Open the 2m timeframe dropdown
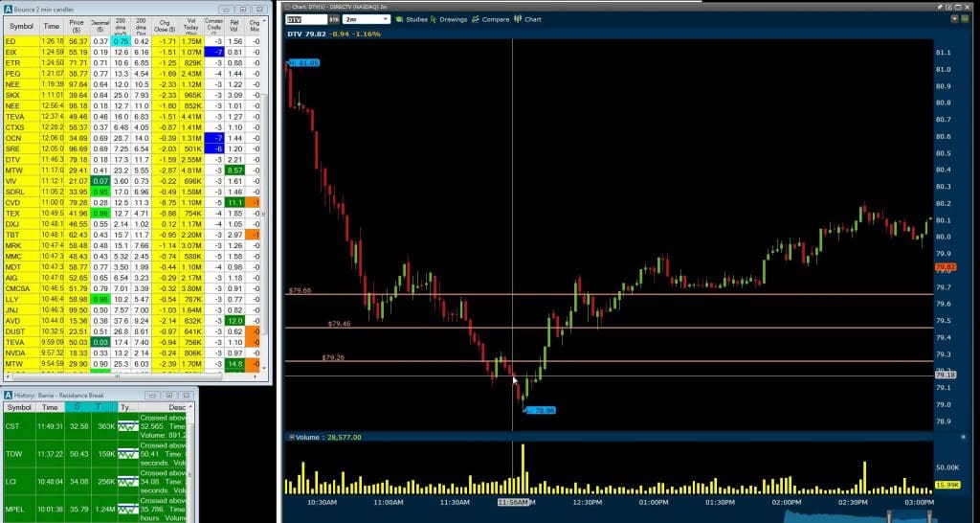 (367, 19)
